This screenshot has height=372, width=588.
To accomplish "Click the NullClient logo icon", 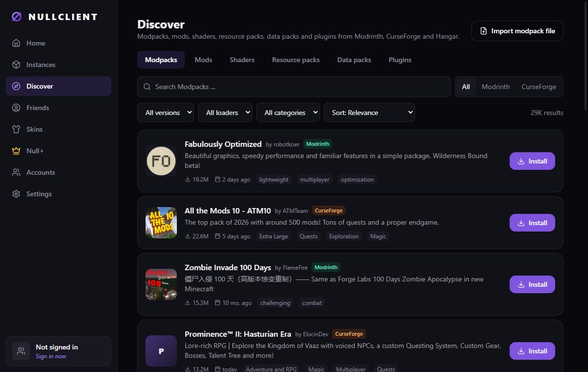I will pos(17,17).
